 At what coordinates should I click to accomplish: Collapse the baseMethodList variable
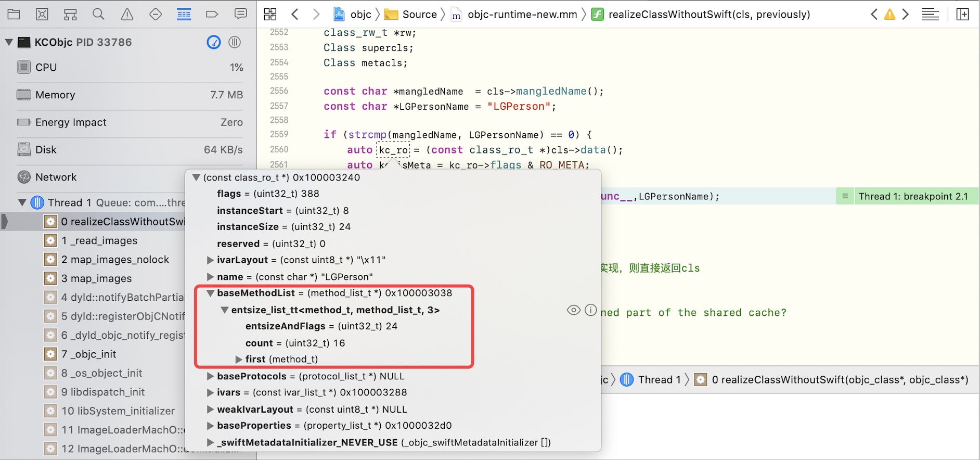point(210,293)
